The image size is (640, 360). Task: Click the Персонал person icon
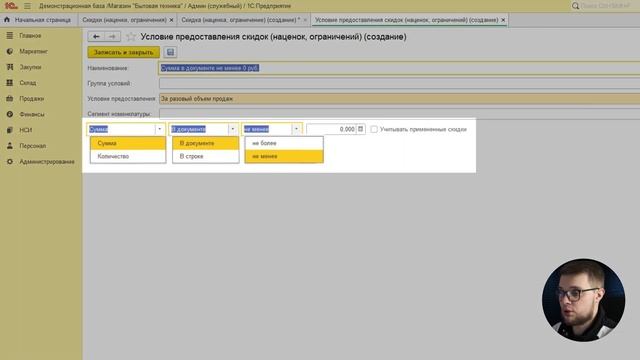tap(10, 146)
